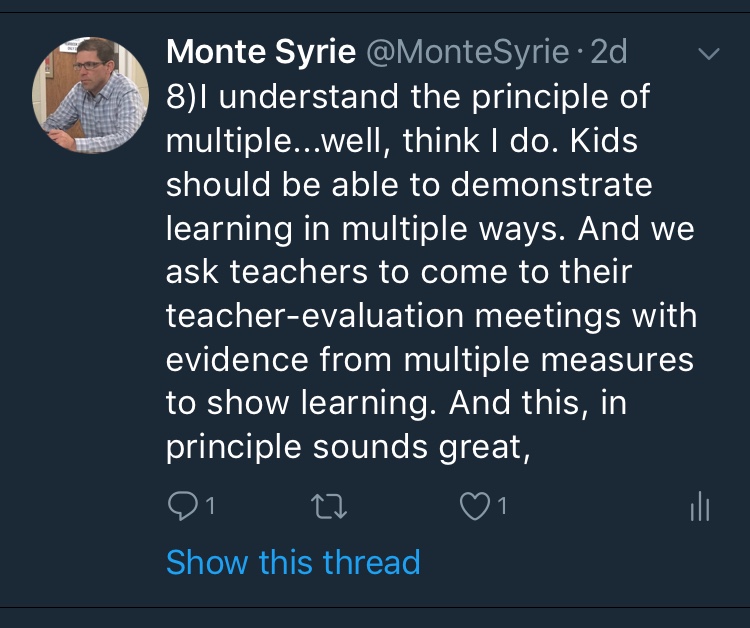Like the tweet with the heart icon

click(472, 508)
